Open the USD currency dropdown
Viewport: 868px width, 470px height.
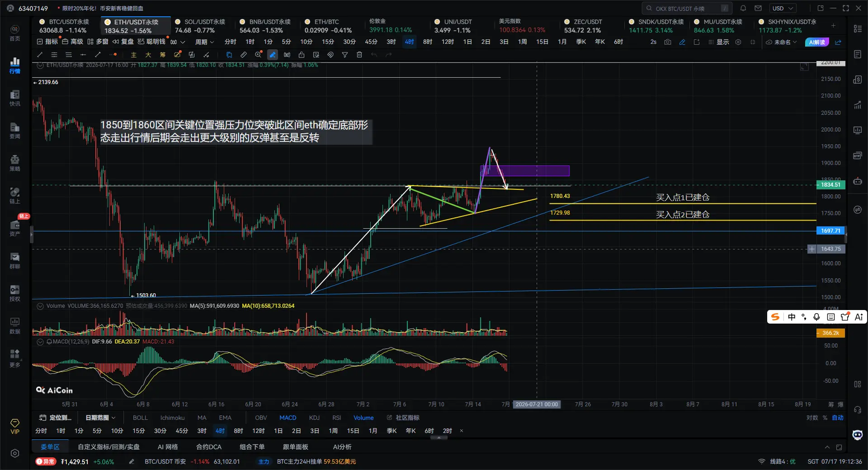coord(783,8)
